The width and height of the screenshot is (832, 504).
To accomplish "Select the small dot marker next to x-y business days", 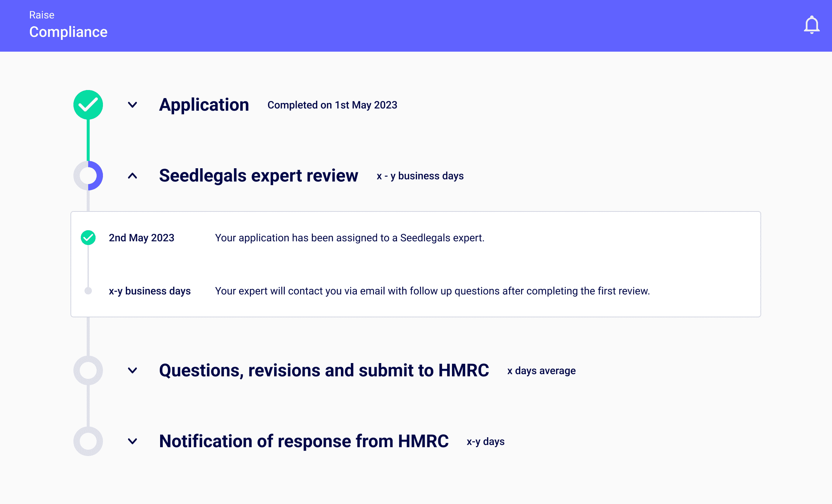I will click(88, 291).
